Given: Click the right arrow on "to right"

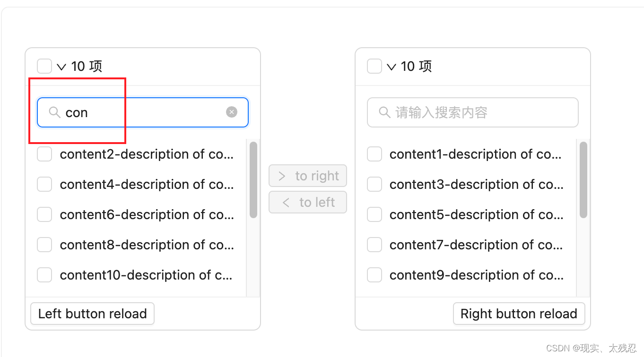Looking at the screenshot, I should [282, 176].
